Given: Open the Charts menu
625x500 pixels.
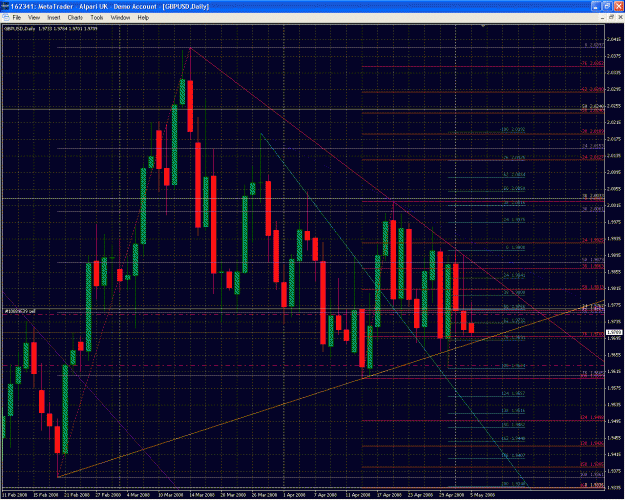Looking at the screenshot, I should pyautogui.click(x=75, y=18).
